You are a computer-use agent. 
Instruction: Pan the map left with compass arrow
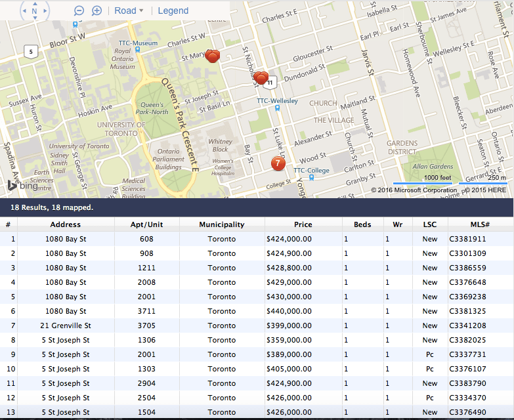24,10
